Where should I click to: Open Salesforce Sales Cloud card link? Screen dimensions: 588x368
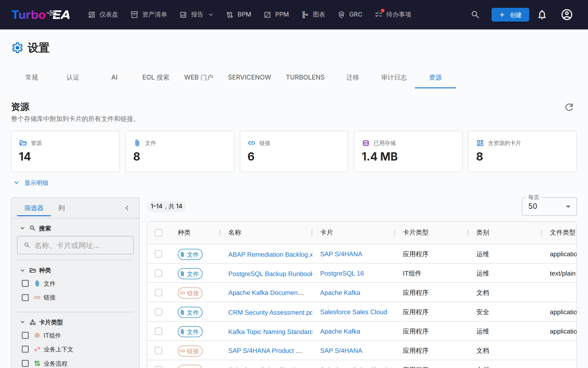point(353,312)
